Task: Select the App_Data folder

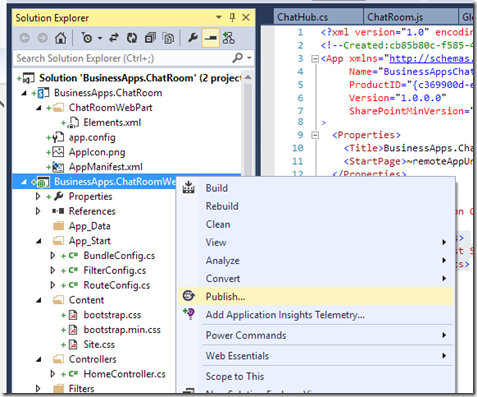Action: pos(89,226)
